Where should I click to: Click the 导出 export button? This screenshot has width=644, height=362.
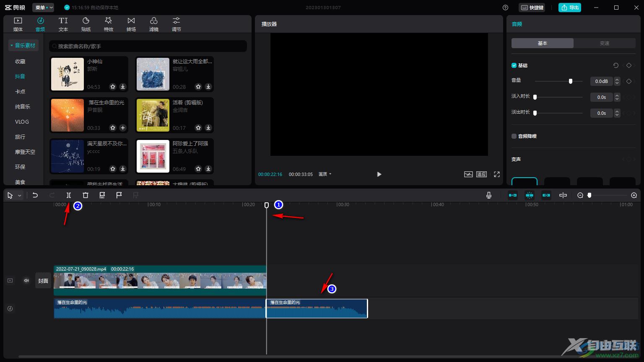tap(570, 8)
